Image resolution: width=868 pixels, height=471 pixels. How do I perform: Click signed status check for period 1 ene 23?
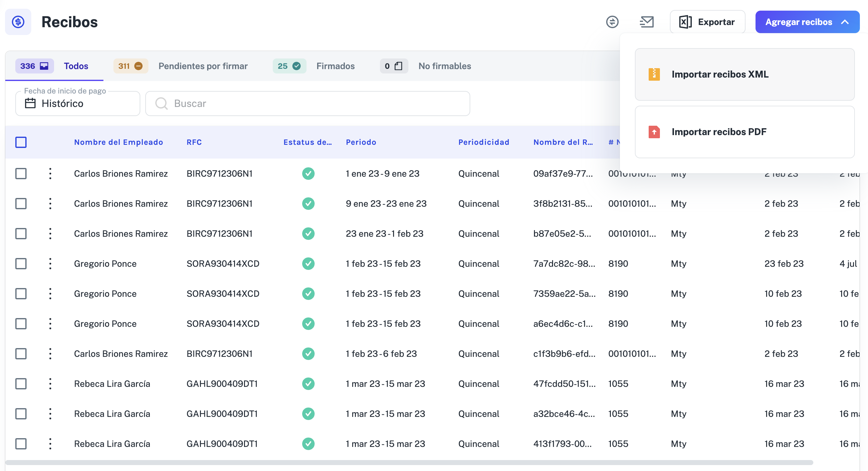308,174
